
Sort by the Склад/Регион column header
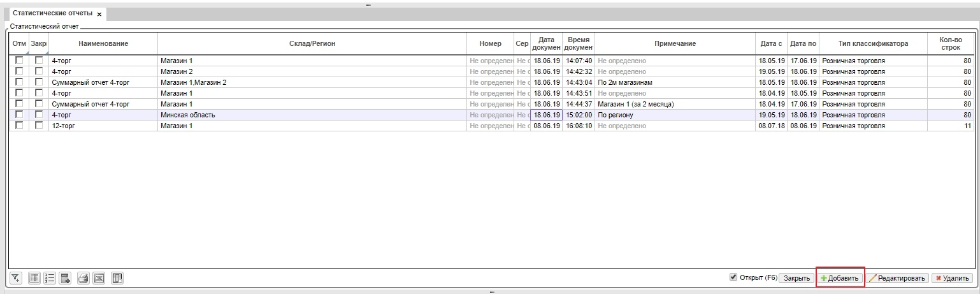pos(312,43)
